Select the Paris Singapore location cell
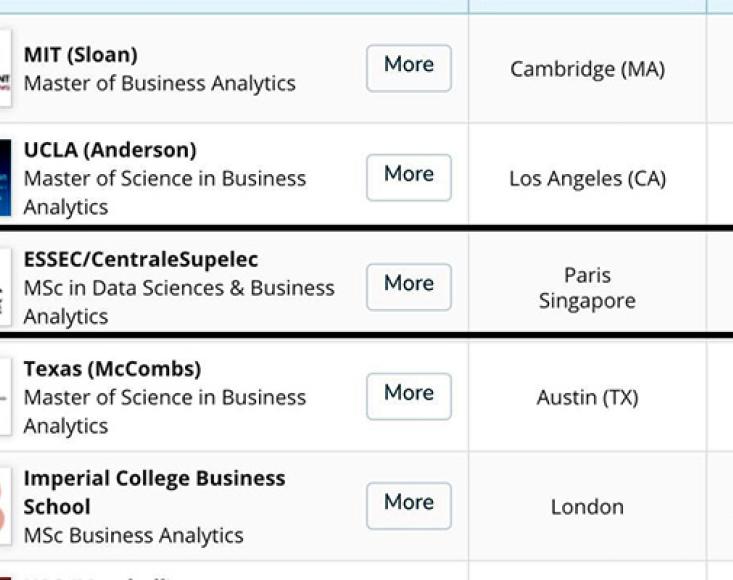733x580 pixels. [x=588, y=288]
